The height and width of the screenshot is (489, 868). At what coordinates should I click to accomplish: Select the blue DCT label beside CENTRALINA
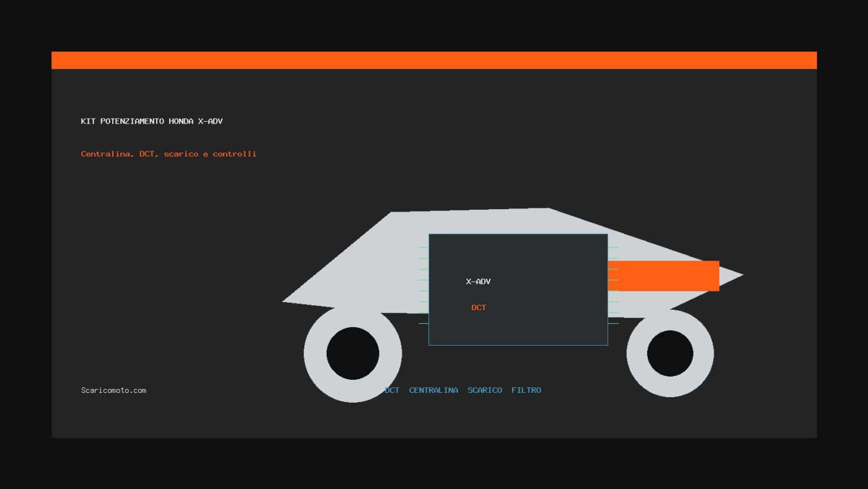[x=392, y=390]
